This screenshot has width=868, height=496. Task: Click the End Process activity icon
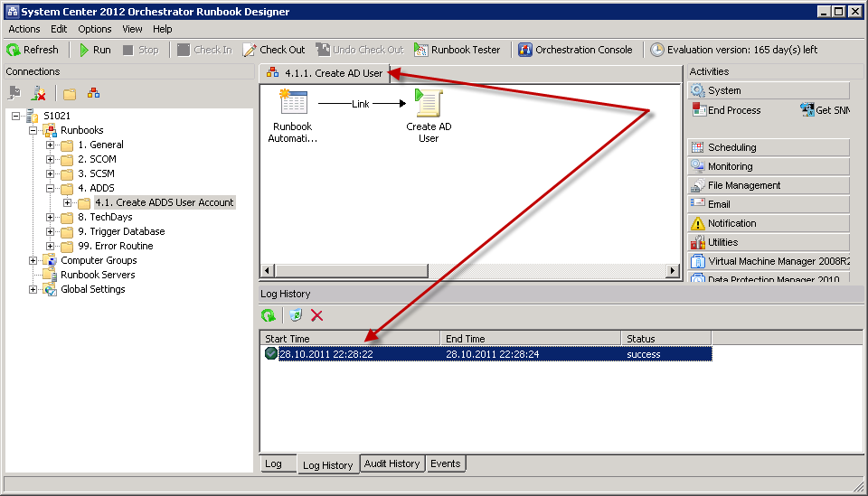[699, 110]
